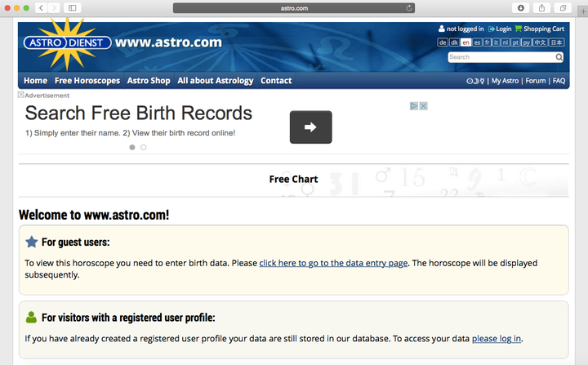
Task: Switch language to Danish (dk)
Action: [454, 42]
